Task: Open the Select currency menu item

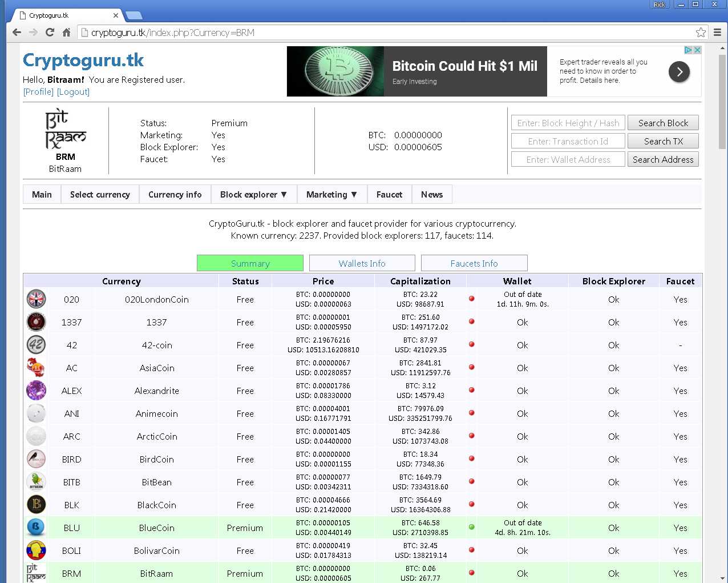Action: 100,194
